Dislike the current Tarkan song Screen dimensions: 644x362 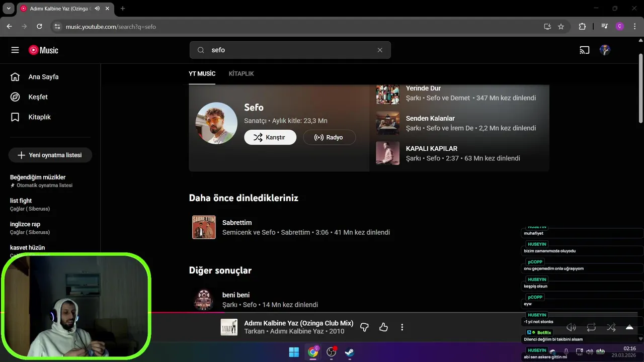365,327
